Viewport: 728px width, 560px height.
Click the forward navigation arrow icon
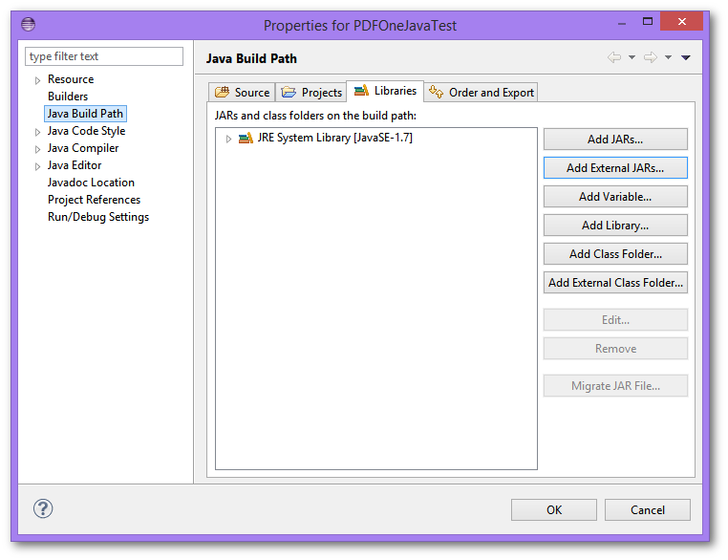650,57
